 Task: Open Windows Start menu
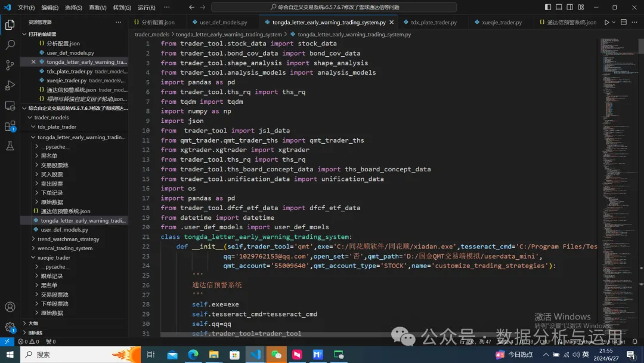tap(10, 355)
